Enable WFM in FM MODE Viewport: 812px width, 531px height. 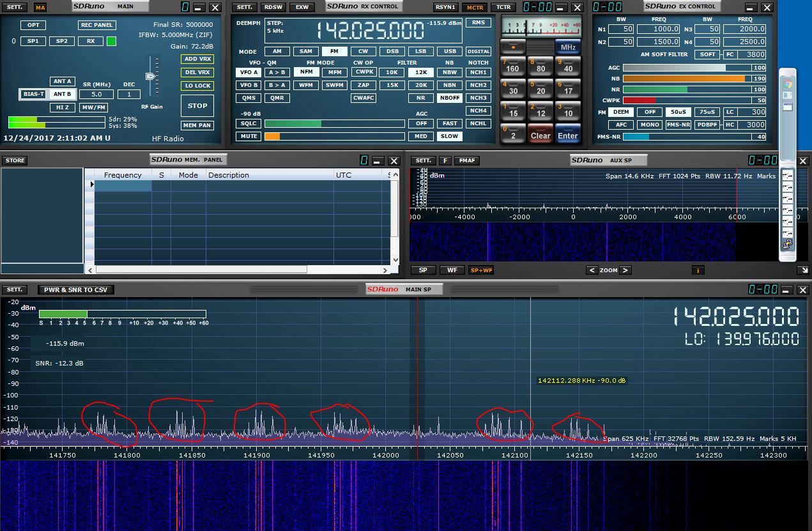tap(306, 85)
